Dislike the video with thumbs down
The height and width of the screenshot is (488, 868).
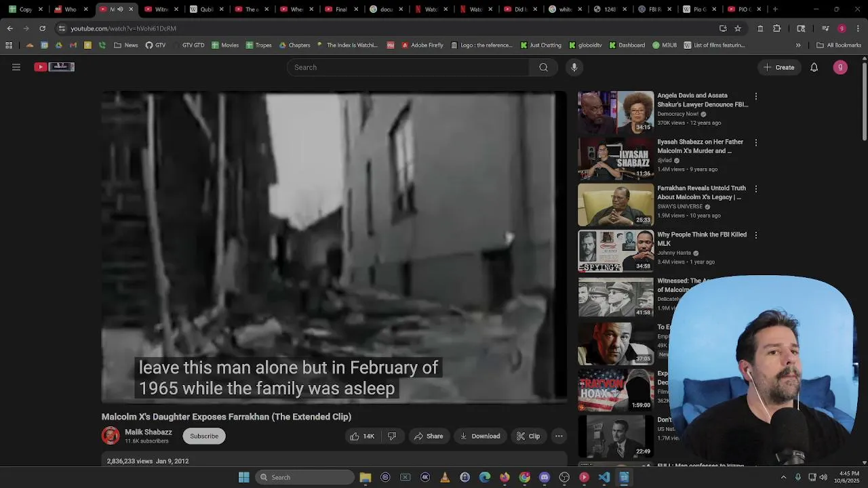tap(392, 436)
